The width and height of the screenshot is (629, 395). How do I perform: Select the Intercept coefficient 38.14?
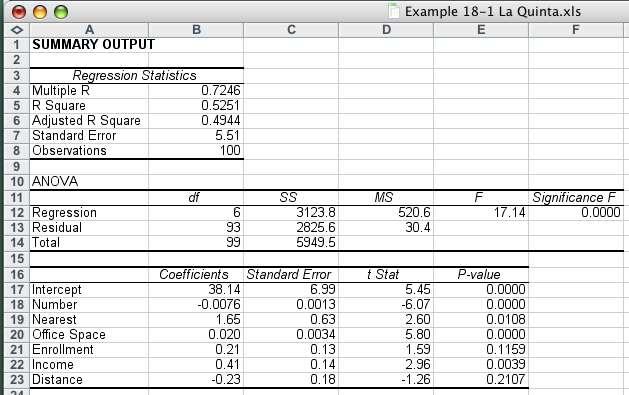(x=196, y=290)
